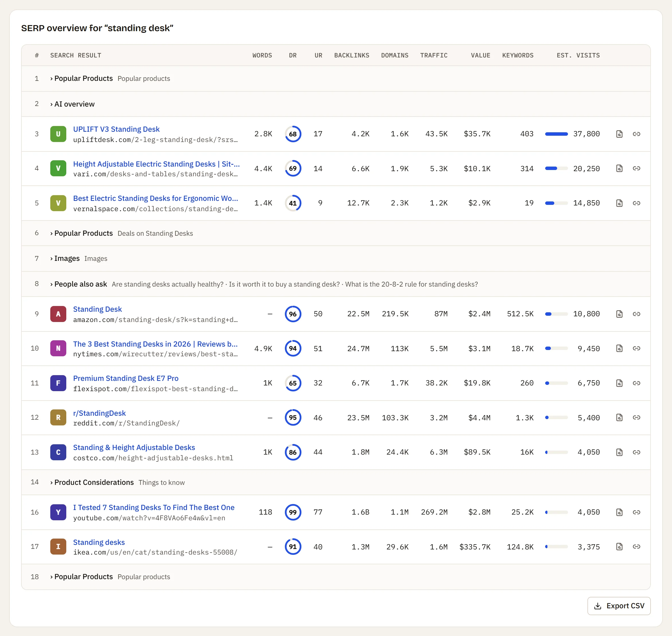Click the purple N favicon for nytimes
The height and width of the screenshot is (636, 672).
click(x=58, y=349)
